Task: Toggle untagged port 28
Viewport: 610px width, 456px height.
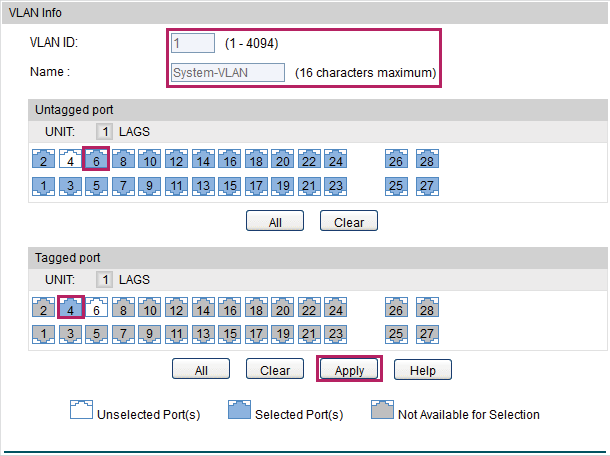Action: [427, 159]
